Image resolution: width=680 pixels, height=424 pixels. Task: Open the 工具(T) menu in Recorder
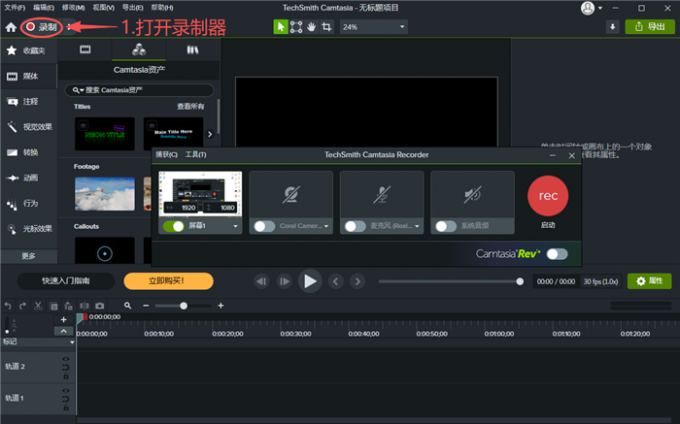pyautogui.click(x=196, y=155)
